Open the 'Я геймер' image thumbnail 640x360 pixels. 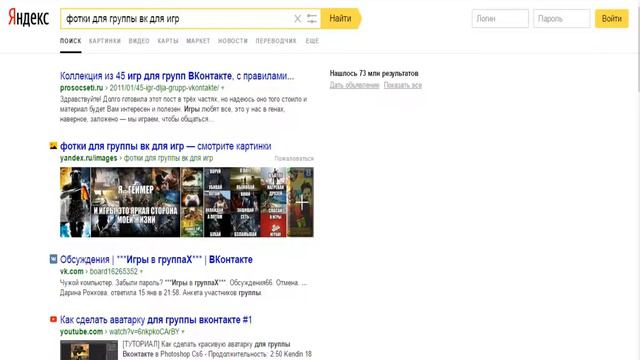coord(136,202)
